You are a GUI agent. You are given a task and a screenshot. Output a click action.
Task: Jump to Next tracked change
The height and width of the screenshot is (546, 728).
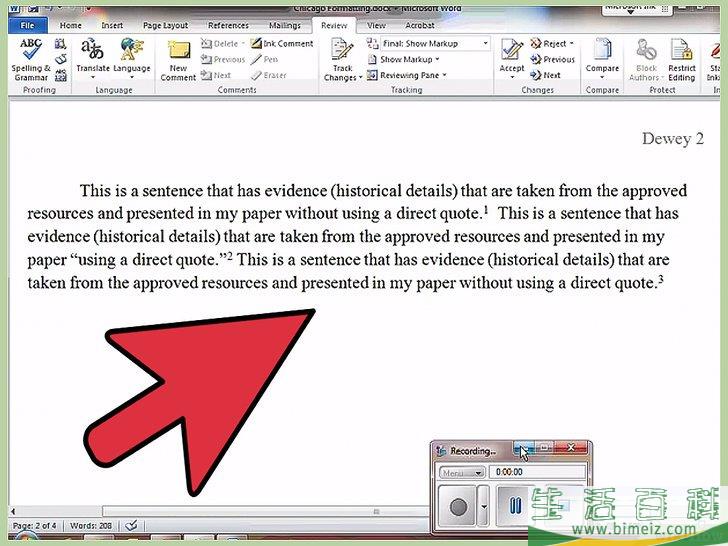coord(546,75)
